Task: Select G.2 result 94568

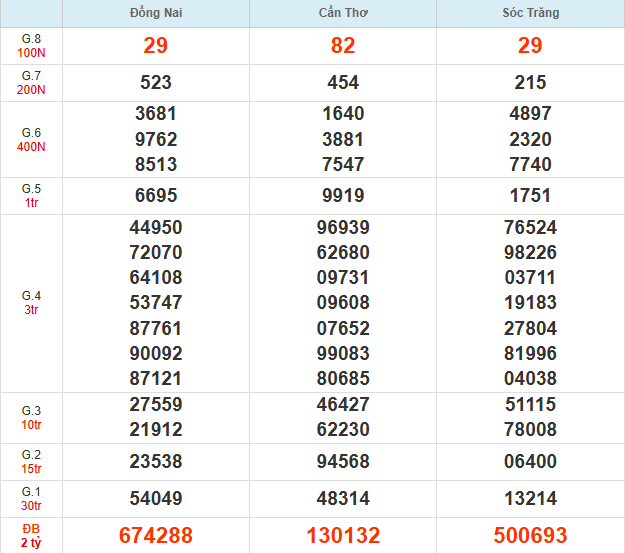Action: coord(343,462)
